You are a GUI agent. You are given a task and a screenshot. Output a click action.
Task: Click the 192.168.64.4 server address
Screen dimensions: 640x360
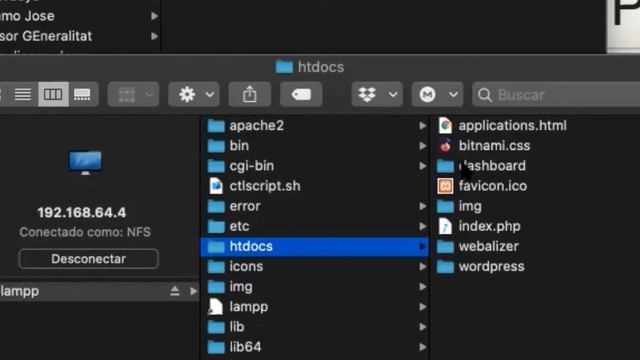coord(82,213)
